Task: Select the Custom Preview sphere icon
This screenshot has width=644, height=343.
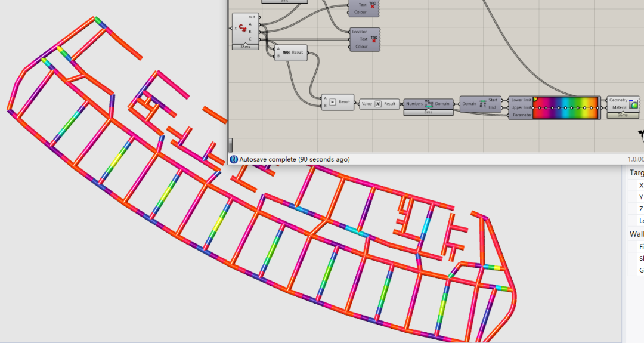Action: coord(634,104)
